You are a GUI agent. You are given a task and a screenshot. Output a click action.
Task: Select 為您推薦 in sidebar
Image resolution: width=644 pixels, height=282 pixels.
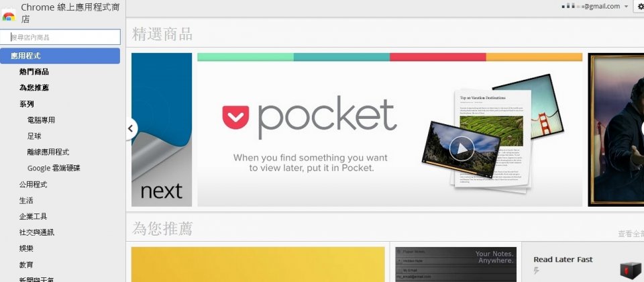pos(34,88)
